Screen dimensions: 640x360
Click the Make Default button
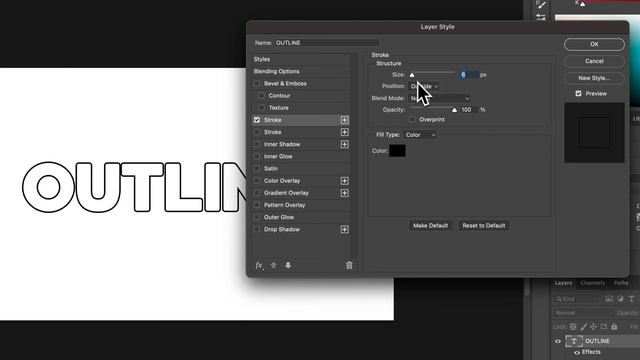pyautogui.click(x=431, y=226)
